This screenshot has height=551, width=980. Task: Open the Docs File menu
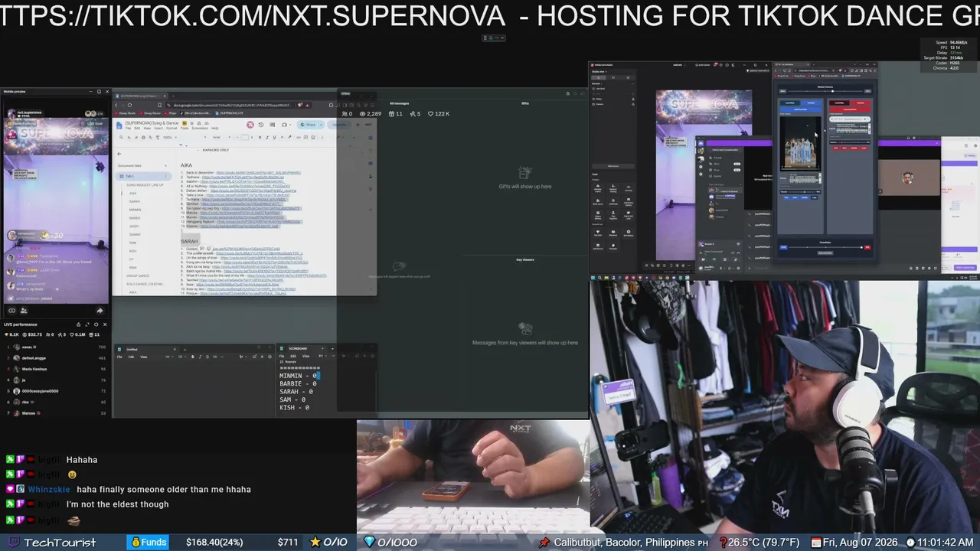click(128, 129)
